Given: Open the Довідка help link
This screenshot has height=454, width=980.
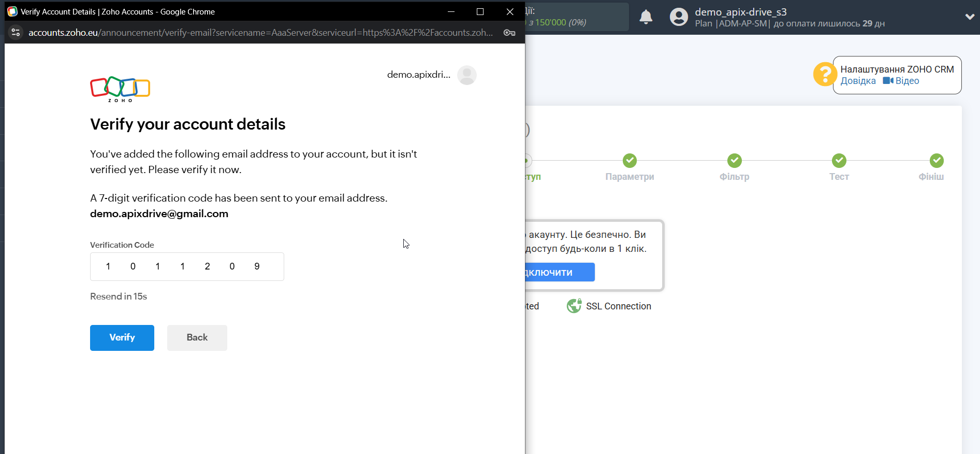Looking at the screenshot, I should [858, 81].
